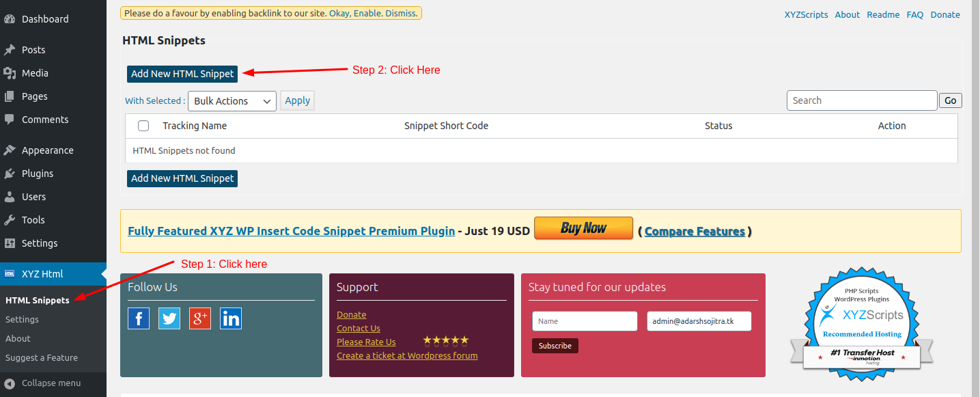Click the Tracking Name column header
The image size is (980, 397).
click(x=195, y=126)
